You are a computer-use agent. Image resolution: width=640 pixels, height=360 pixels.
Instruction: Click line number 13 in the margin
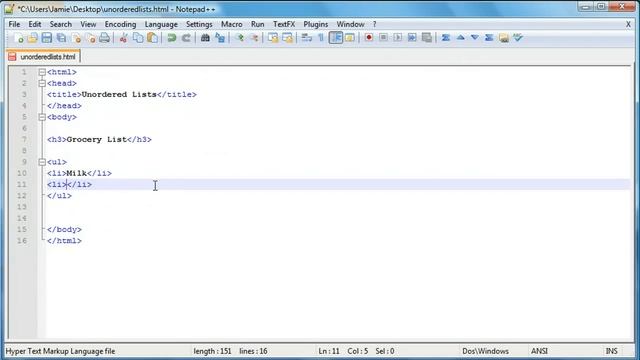click(22, 207)
